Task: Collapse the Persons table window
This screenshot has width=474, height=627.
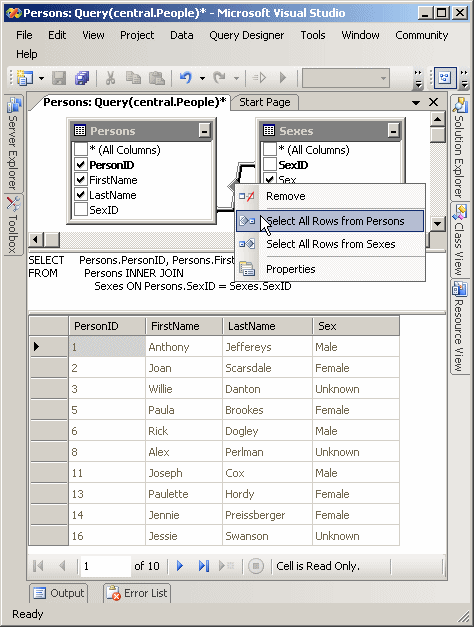Action: point(204,131)
